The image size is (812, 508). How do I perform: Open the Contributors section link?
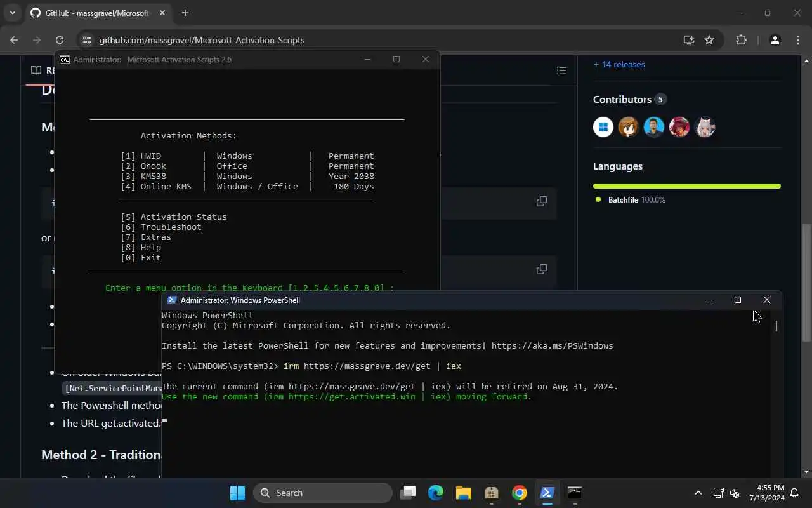[629, 99]
